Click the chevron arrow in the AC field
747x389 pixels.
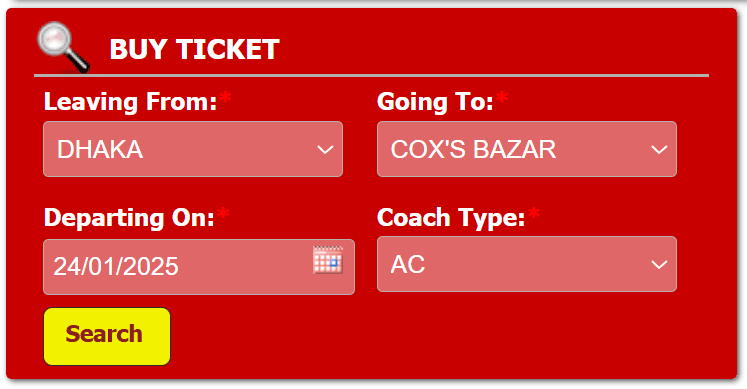pyautogui.click(x=659, y=264)
